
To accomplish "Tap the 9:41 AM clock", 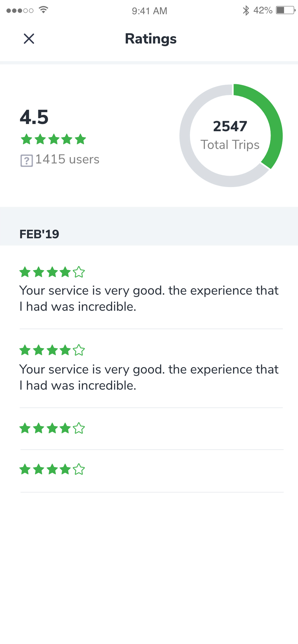I will pyautogui.click(x=149, y=11).
